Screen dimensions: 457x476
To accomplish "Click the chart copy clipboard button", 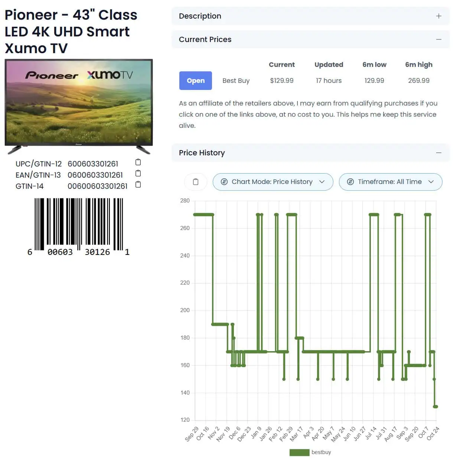I will (x=196, y=182).
